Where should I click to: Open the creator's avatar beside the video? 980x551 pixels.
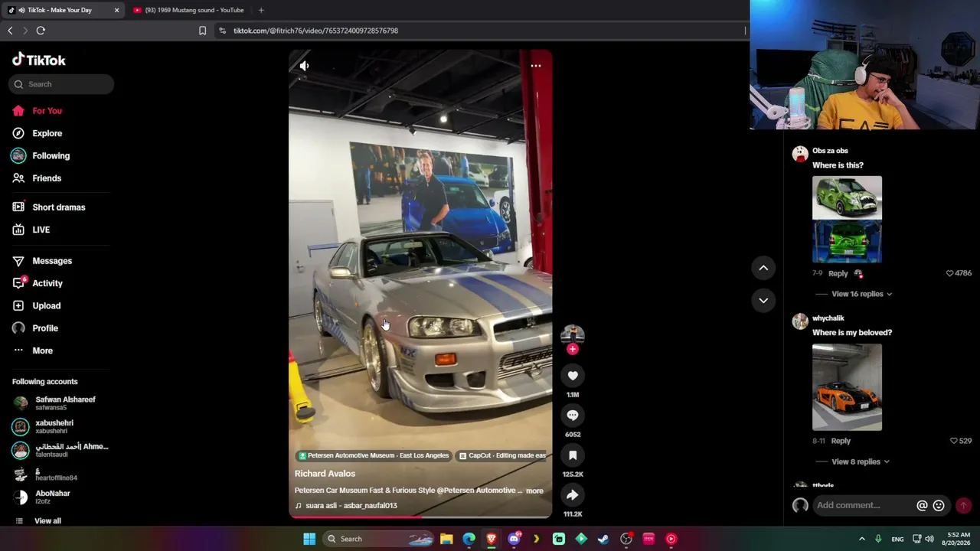tap(573, 334)
